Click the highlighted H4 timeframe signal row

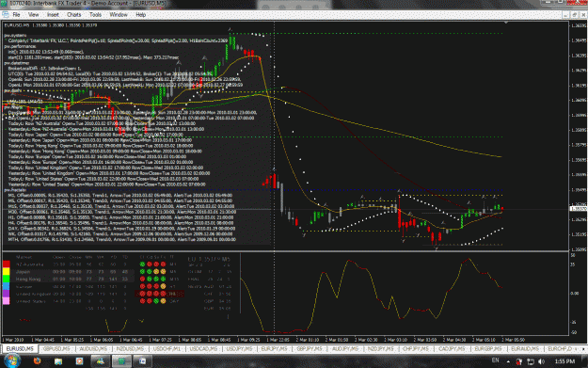[159, 294]
